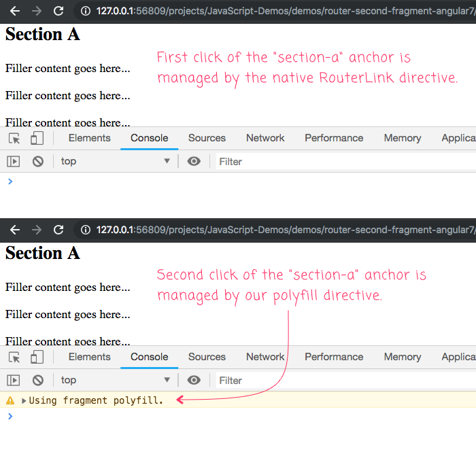The width and height of the screenshot is (476, 452).
Task: Toggle device toolbar in bottom DevTools
Action: (37, 357)
